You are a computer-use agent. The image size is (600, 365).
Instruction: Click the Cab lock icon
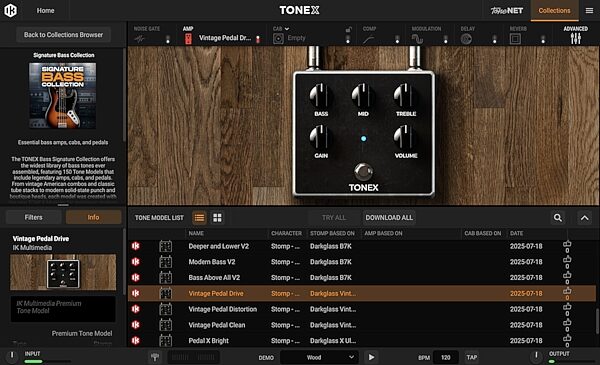point(348,29)
